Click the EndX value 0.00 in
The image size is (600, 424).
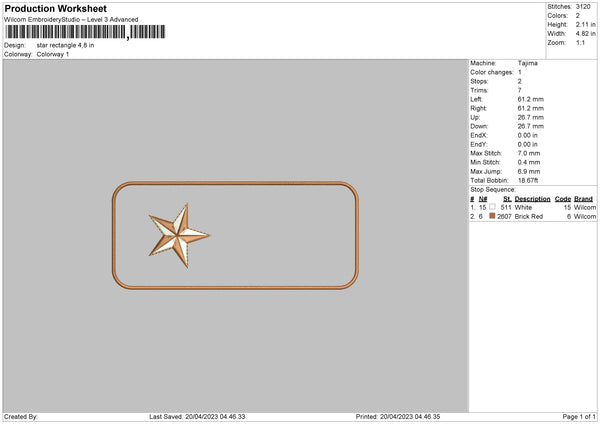527,135
